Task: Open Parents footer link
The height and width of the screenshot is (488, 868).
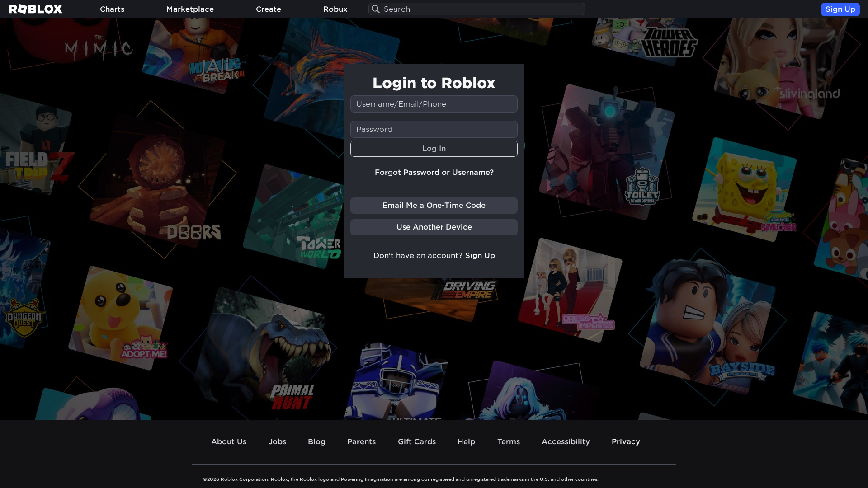Action: tap(361, 441)
